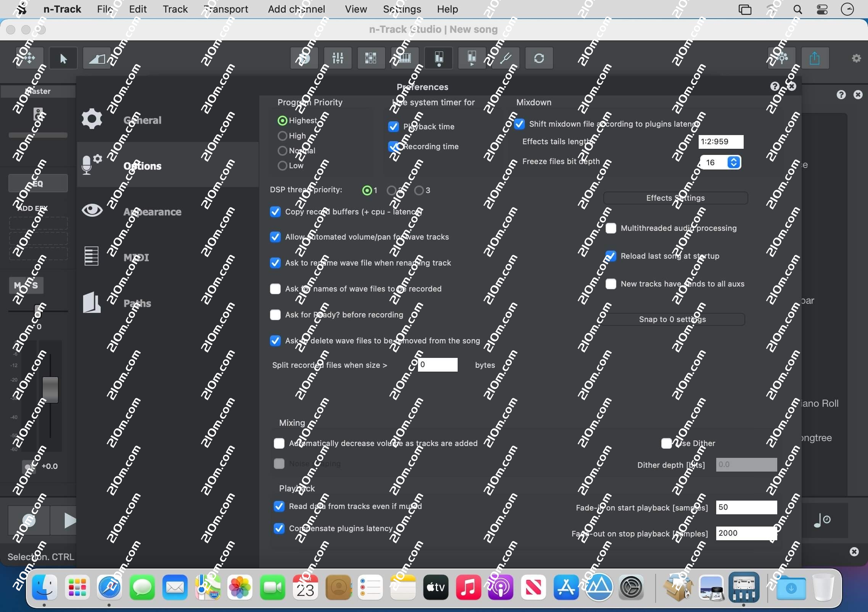868x612 pixels.
Task: Open the Transport menu
Action: click(x=226, y=9)
